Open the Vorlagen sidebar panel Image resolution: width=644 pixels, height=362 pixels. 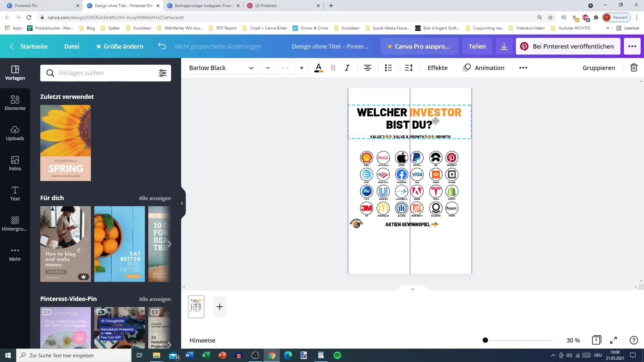click(x=15, y=73)
